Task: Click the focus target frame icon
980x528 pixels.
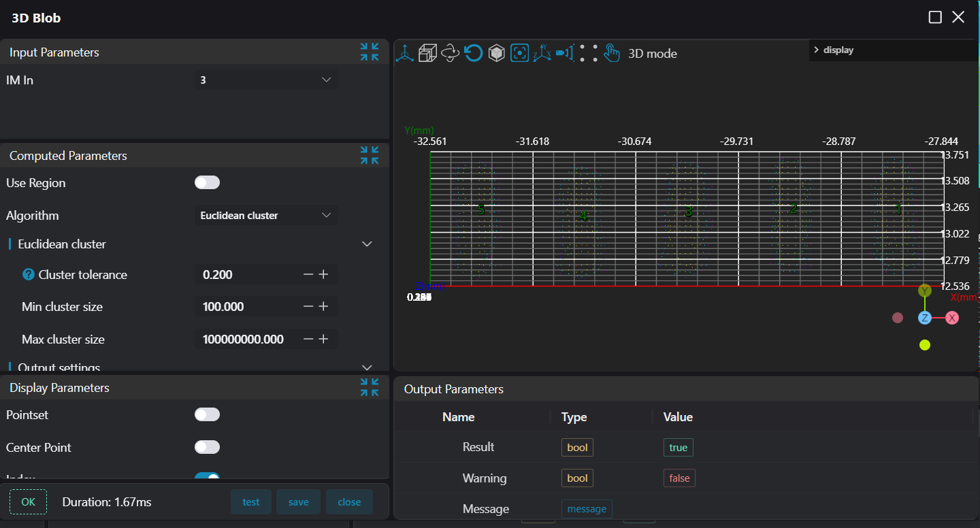Action: (x=519, y=53)
